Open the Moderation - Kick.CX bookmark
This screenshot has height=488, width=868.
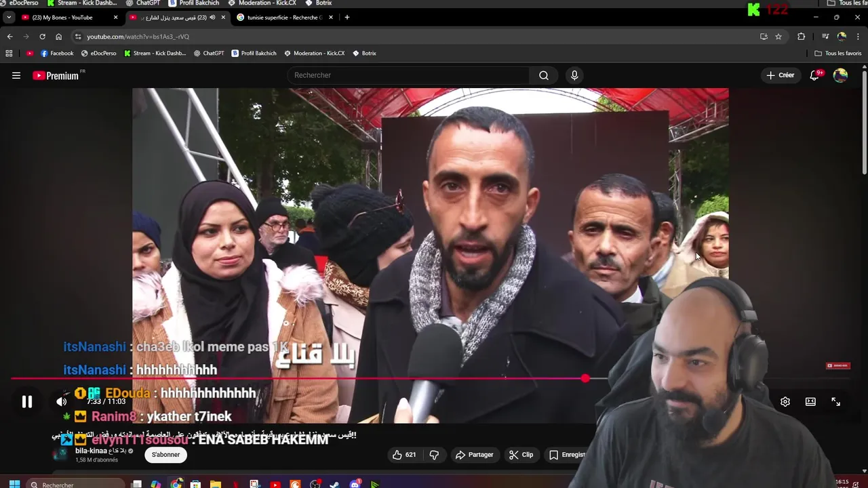[314, 53]
